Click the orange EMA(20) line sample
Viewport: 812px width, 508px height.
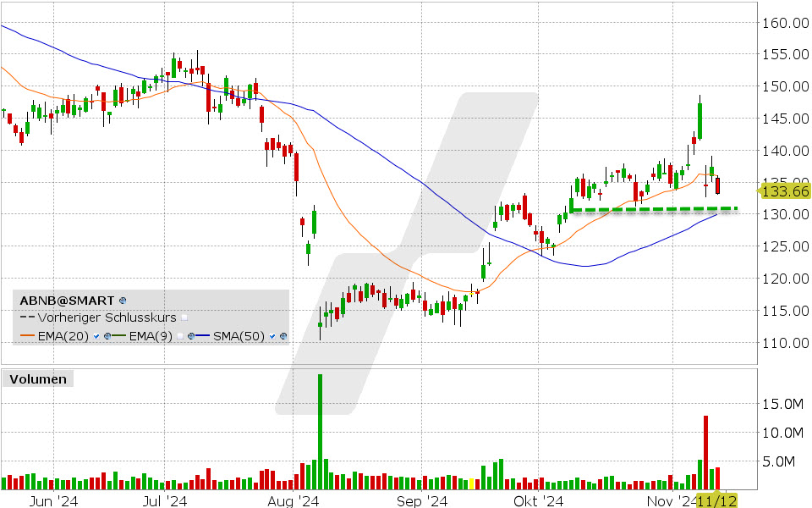(27, 335)
